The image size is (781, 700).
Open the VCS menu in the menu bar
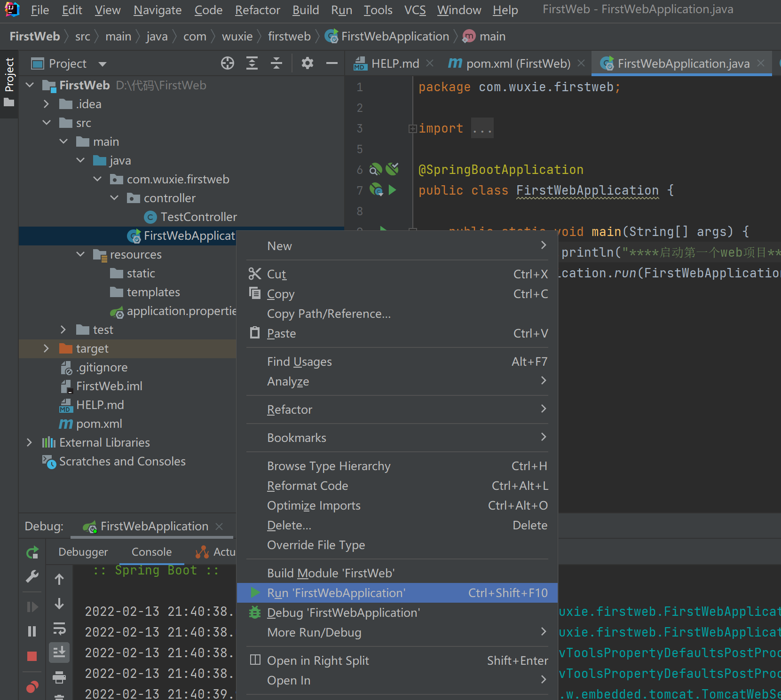[x=415, y=10]
